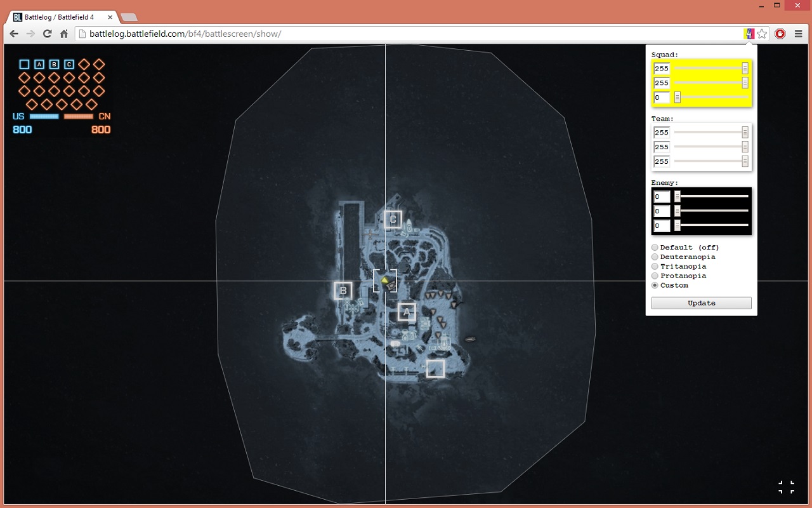This screenshot has height=508, width=812.
Task: Select capture point A on the map
Action: pyautogui.click(x=407, y=312)
